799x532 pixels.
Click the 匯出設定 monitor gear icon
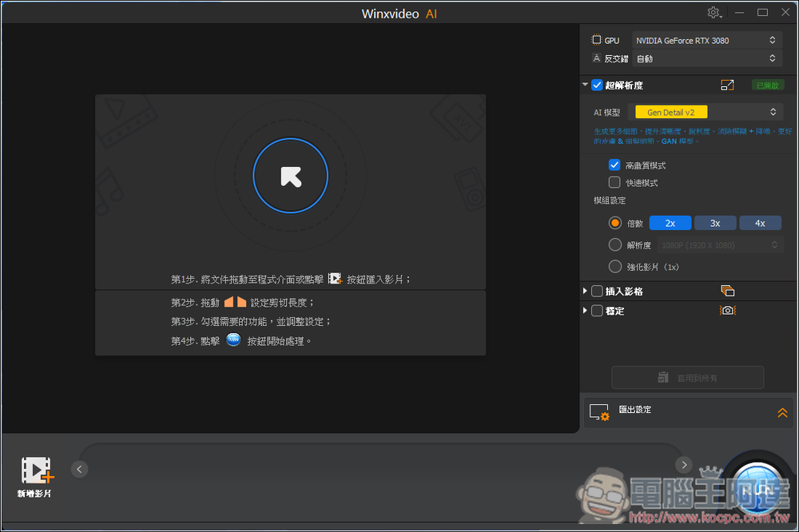click(x=599, y=412)
